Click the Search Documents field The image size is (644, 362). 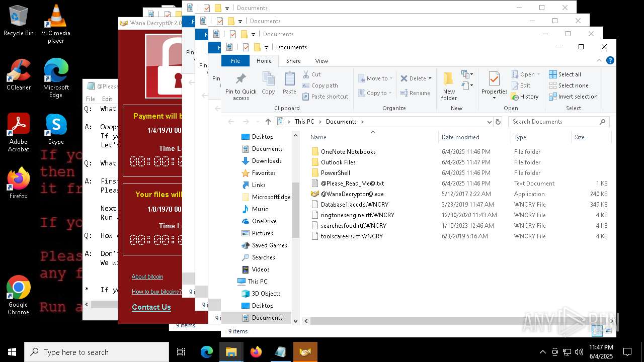(x=558, y=122)
